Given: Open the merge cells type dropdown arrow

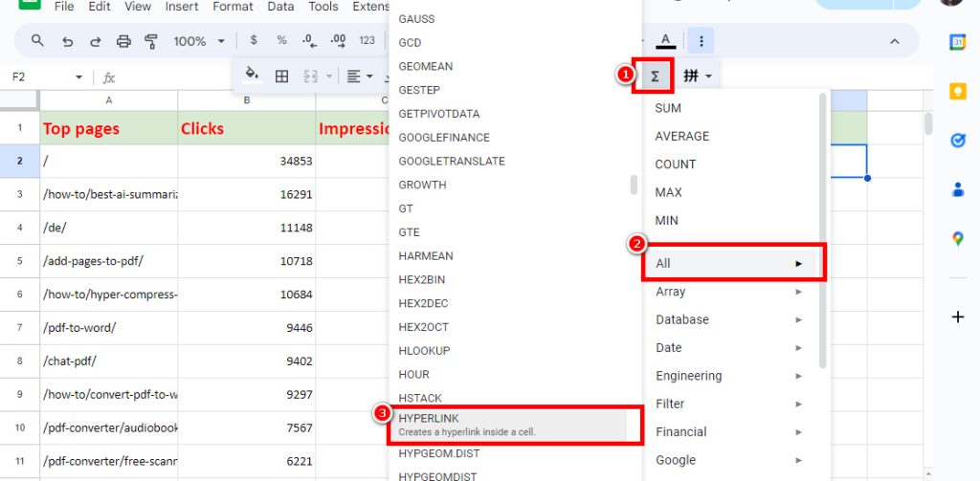Looking at the screenshot, I should (329, 77).
